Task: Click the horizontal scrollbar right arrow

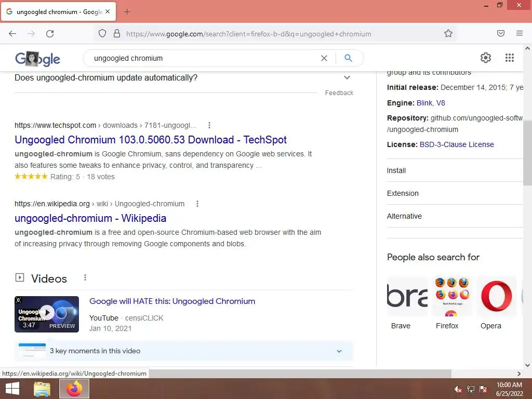Action: pyautogui.click(x=519, y=374)
